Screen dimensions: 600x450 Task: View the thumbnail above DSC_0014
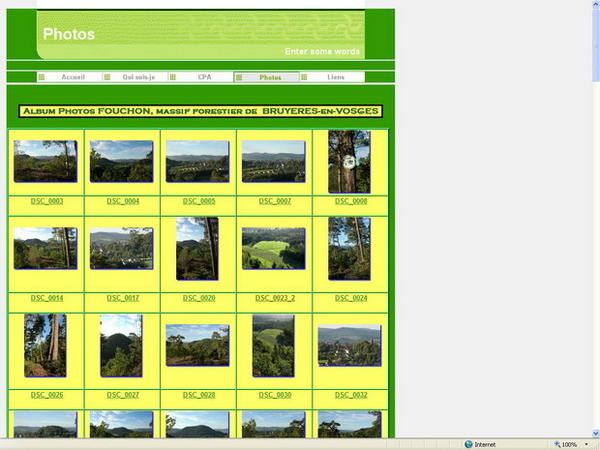[x=46, y=248]
